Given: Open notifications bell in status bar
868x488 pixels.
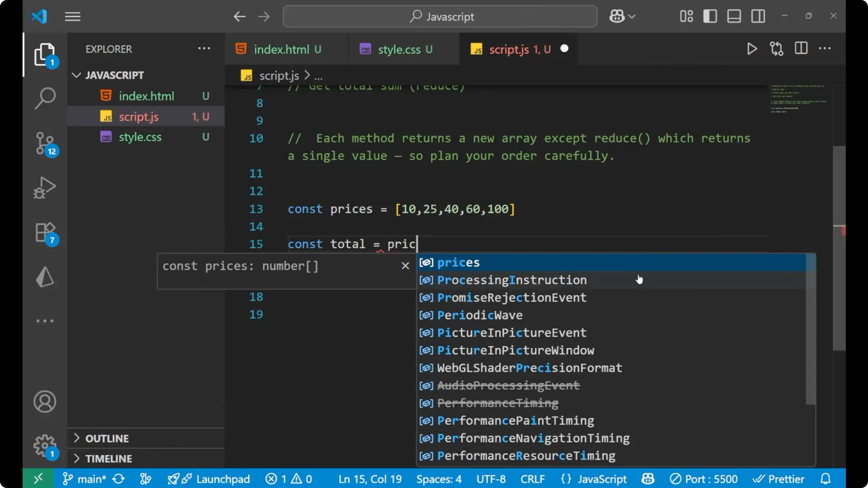Looking at the screenshot, I should point(826,479).
